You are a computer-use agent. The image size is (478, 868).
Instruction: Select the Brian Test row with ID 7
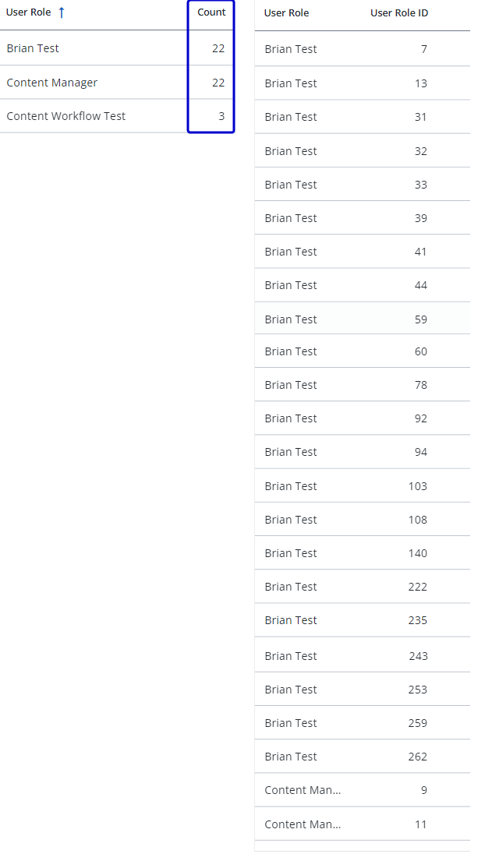[x=363, y=49]
